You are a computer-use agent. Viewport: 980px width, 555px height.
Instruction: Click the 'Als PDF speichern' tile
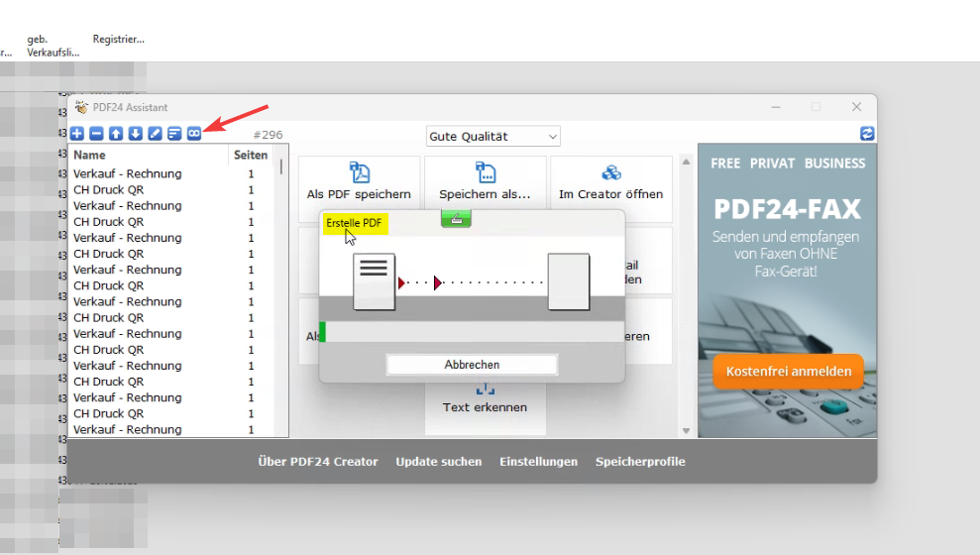[359, 184]
